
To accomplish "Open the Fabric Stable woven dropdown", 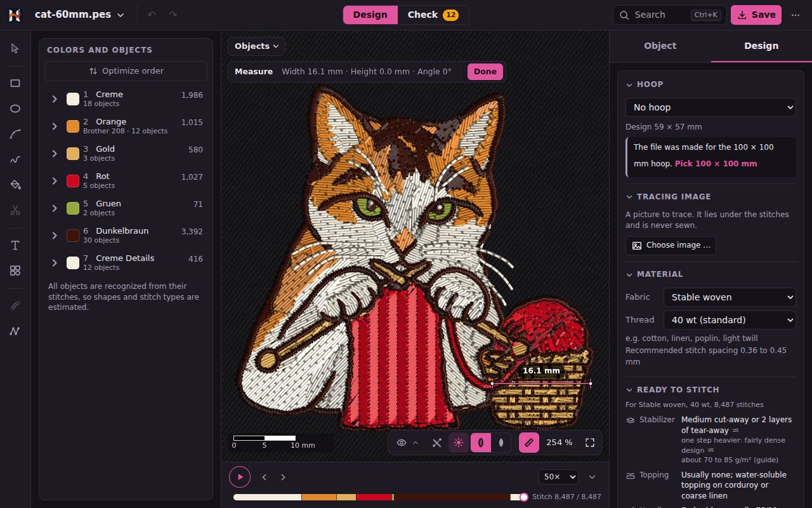I will (730, 297).
